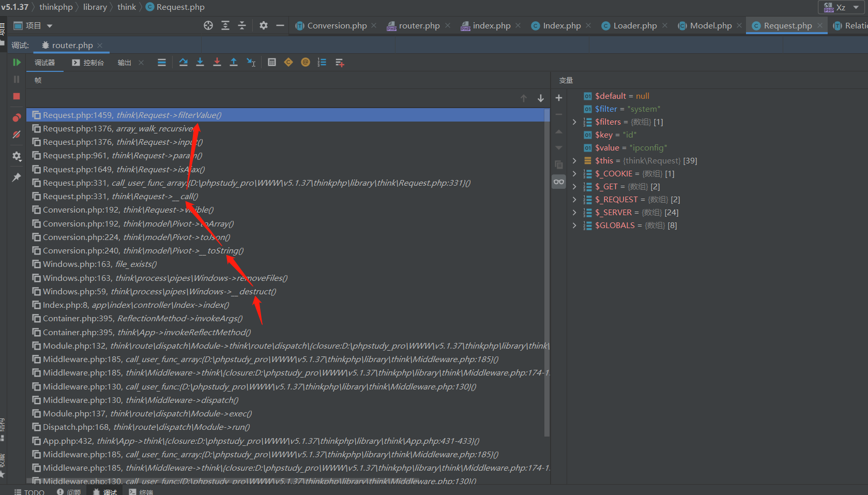Expand the $_COOKIE variable

574,174
